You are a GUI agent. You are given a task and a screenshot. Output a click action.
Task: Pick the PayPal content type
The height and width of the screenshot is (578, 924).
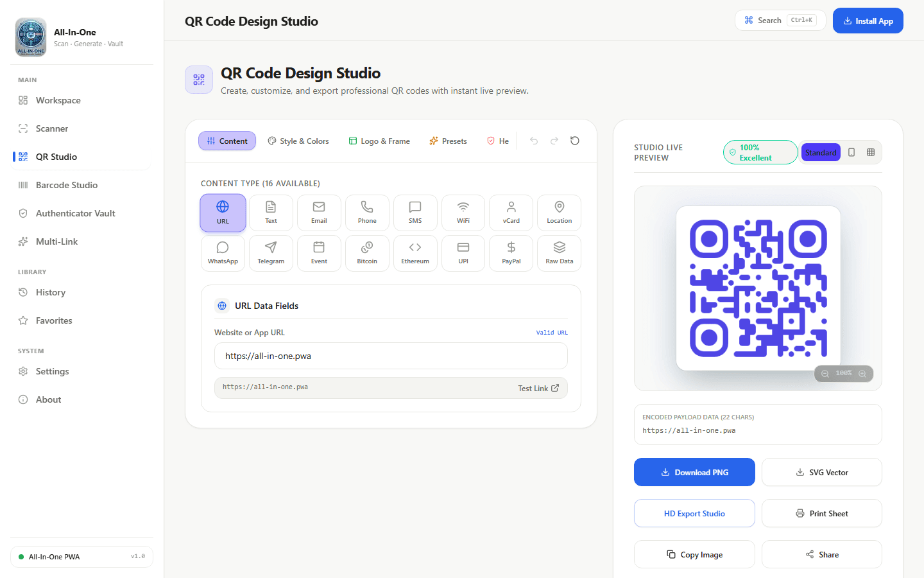click(511, 253)
